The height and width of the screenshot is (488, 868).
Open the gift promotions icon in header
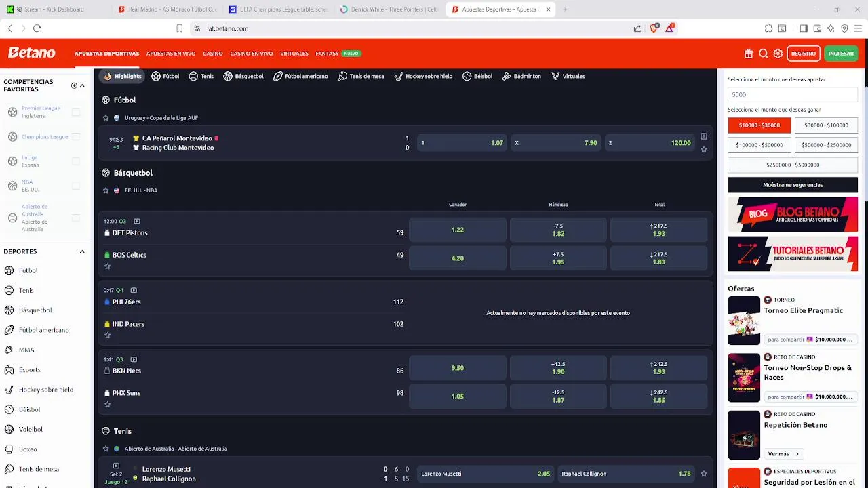(749, 54)
